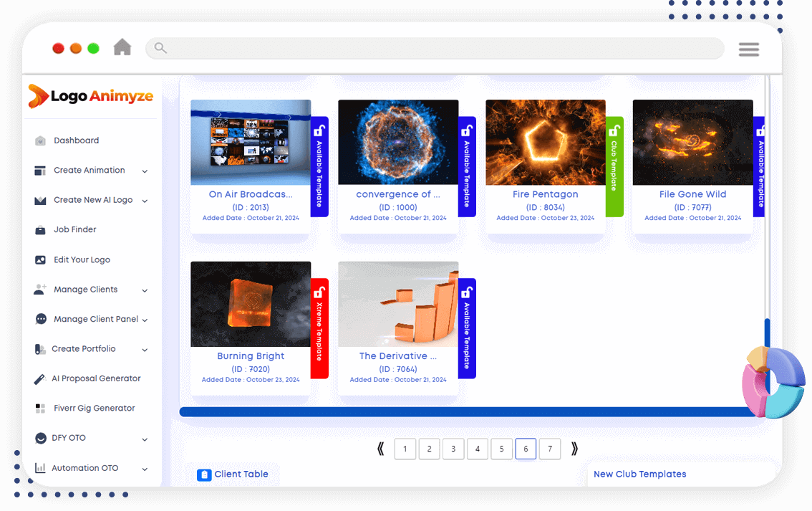Go to page 7 of templates
This screenshot has width=812, height=511.
(x=549, y=449)
